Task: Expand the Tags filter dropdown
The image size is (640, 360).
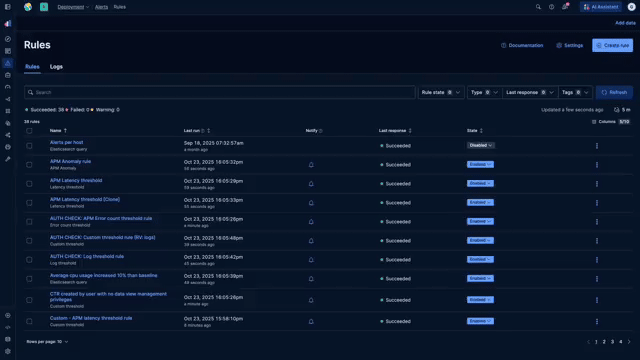Action: 575,93
